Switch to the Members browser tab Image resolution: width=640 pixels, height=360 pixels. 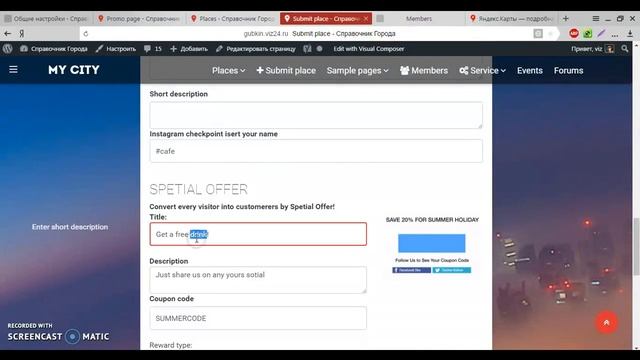[x=418, y=18]
